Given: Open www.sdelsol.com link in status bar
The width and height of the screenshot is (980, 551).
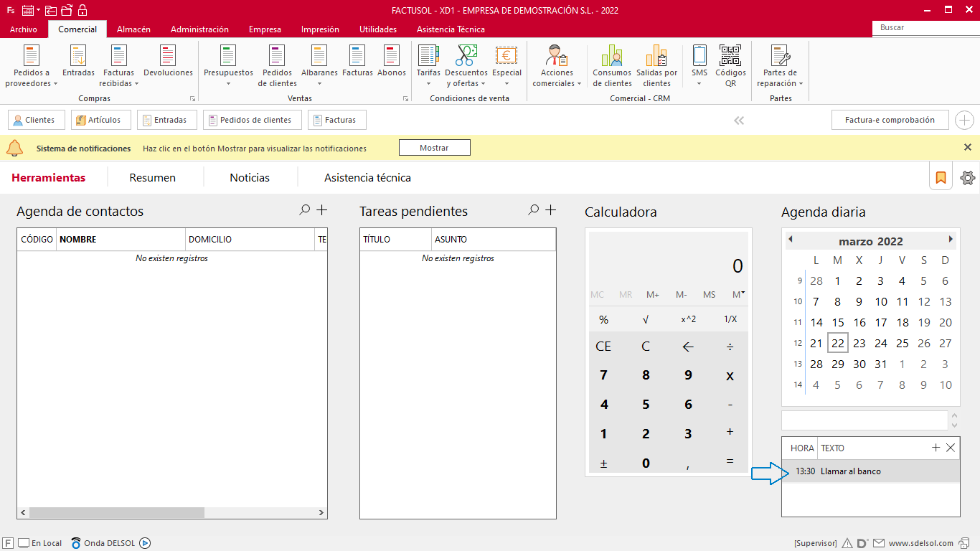Looking at the screenshot, I should (920, 543).
